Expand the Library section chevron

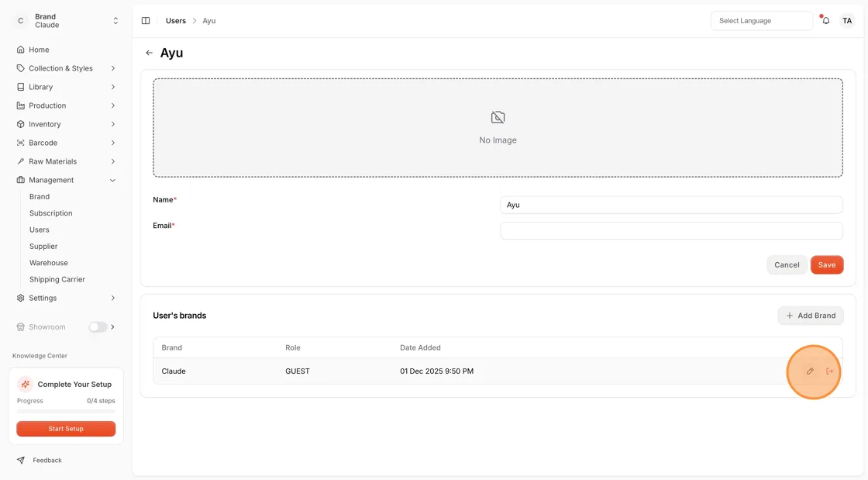click(113, 87)
